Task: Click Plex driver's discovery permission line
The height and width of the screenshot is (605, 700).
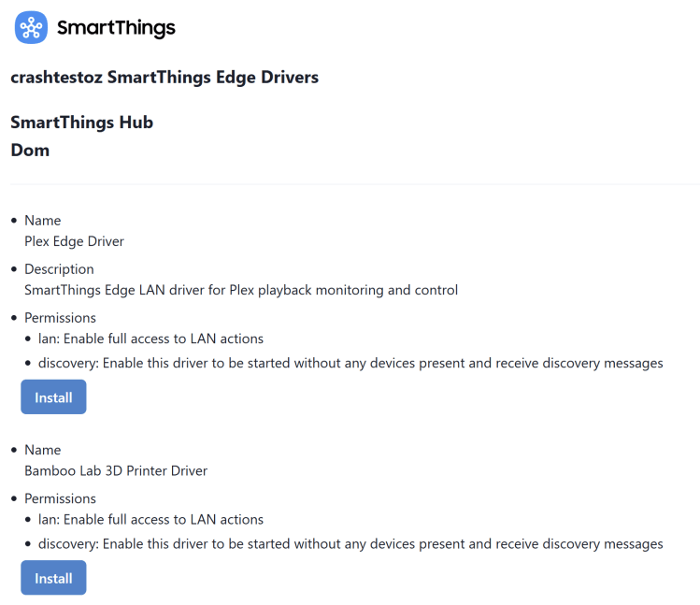Action: tap(350, 363)
